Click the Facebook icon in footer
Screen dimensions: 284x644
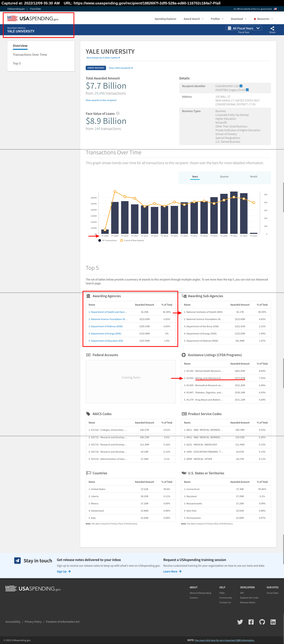[251, 622]
